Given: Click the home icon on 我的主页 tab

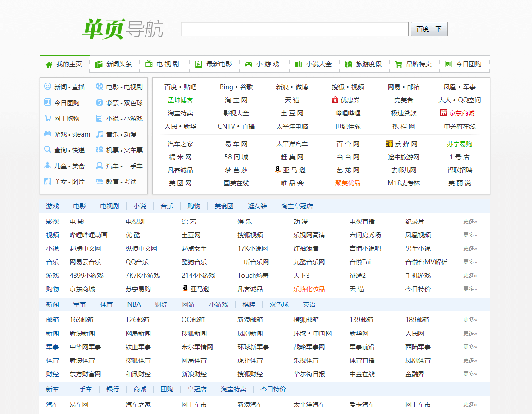Looking at the screenshot, I should pyautogui.click(x=48, y=64).
